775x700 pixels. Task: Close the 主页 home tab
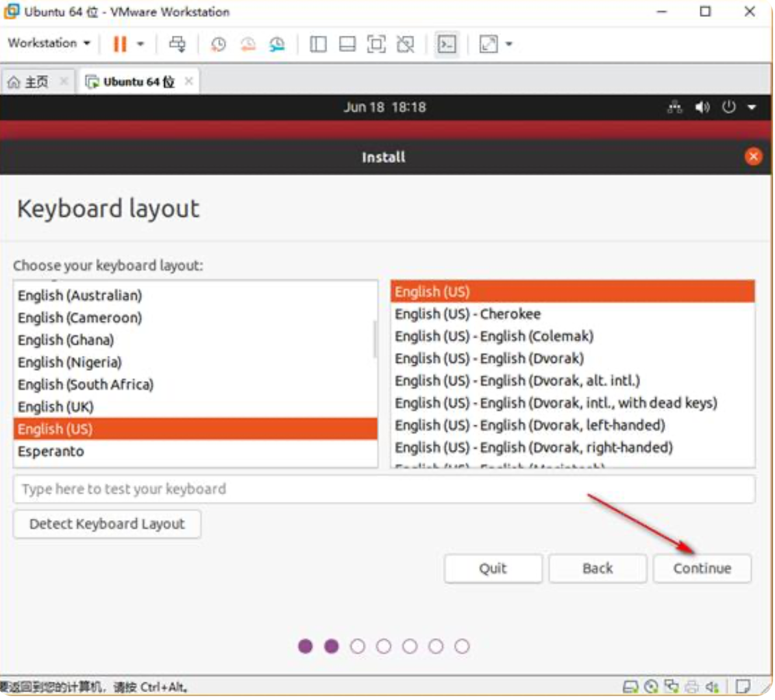(64, 81)
